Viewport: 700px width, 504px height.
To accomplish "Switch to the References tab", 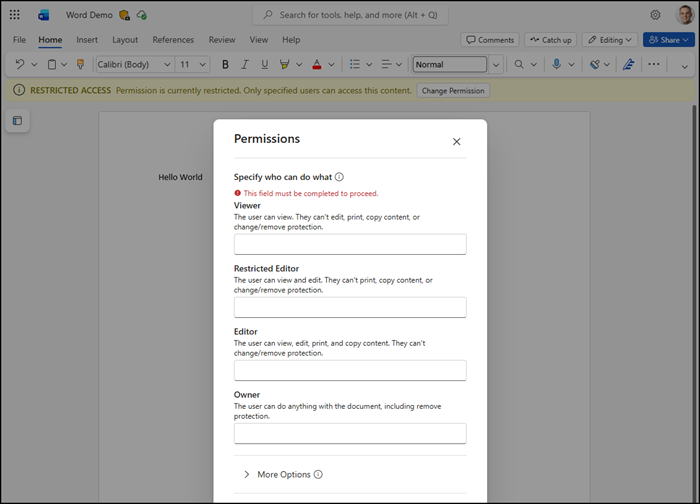I will 173,40.
